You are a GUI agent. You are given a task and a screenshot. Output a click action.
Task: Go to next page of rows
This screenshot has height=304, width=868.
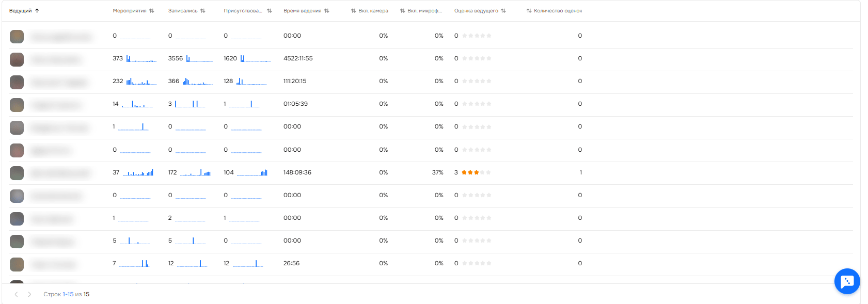click(29, 294)
